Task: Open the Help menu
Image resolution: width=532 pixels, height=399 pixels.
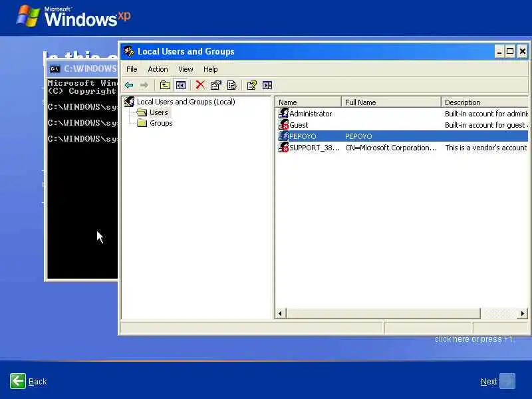Action: pyautogui.click(x=210, y=69)
